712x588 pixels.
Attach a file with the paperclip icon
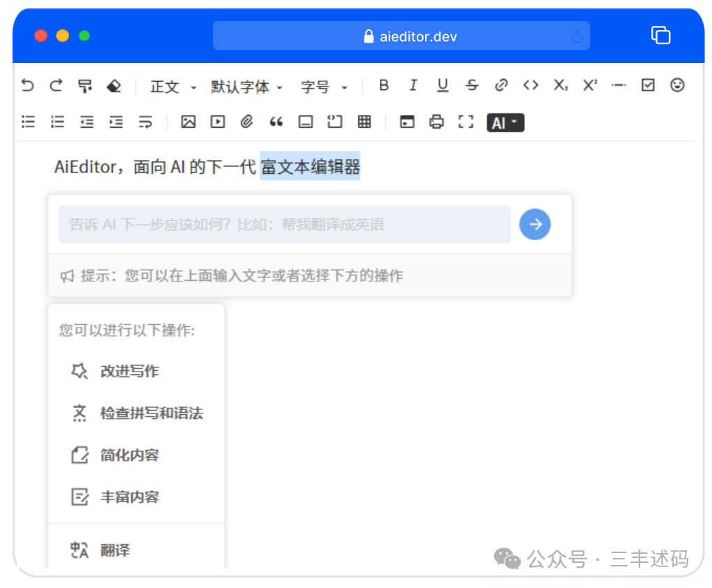[x=246, y=122]
